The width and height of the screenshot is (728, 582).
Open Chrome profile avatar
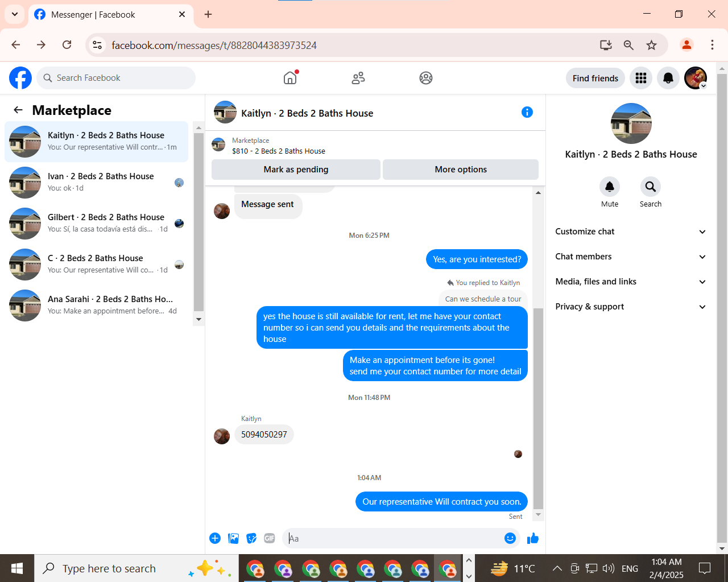coord(687,45)
